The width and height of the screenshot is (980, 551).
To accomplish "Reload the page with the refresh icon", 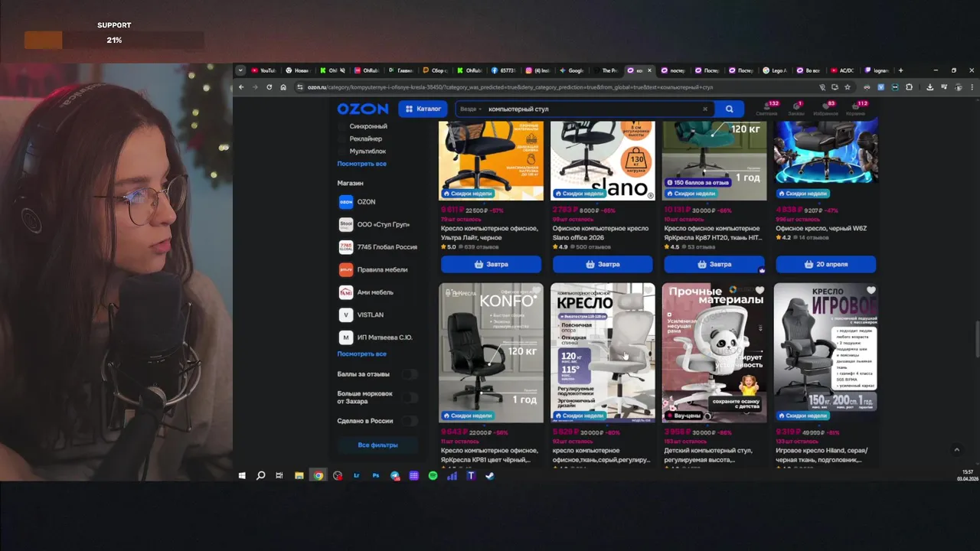I will 269,87.
